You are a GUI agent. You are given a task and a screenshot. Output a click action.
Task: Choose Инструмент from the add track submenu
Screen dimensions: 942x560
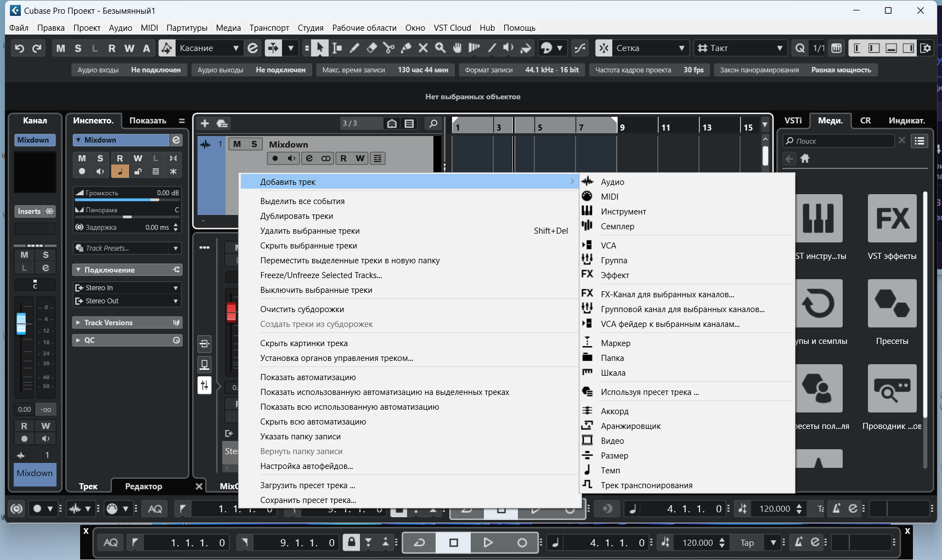pos(687,211)
